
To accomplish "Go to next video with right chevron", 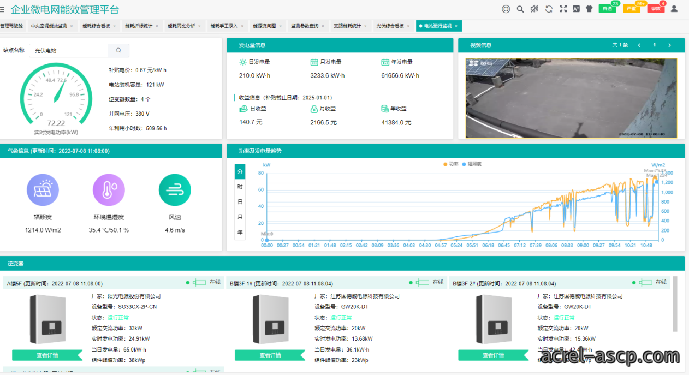I will tap(669, 45).
